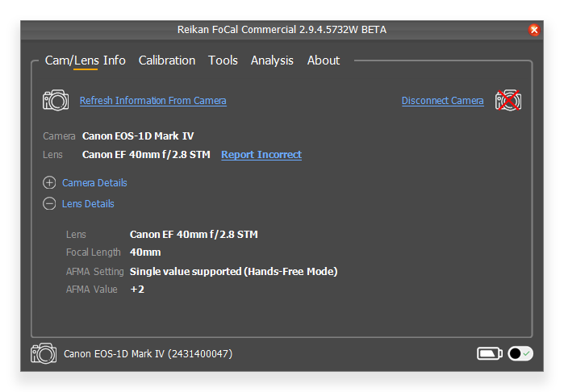Click the status bar camera serial 2431400047

click(x=201, y=354)
